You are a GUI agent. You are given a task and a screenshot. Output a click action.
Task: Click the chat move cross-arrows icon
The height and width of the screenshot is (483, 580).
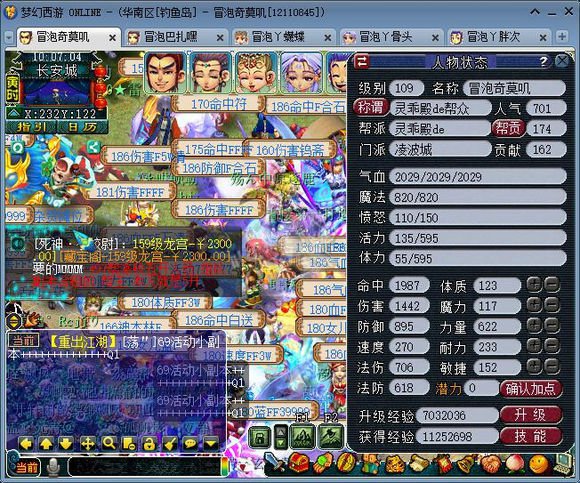[x=88, y=443]
